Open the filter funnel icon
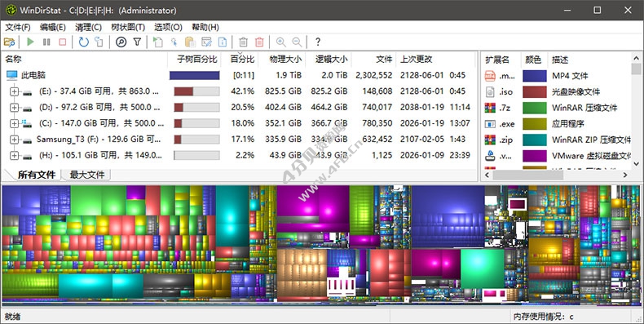The width and height of the screenshot is (644, 324). [x=137, y=42]
